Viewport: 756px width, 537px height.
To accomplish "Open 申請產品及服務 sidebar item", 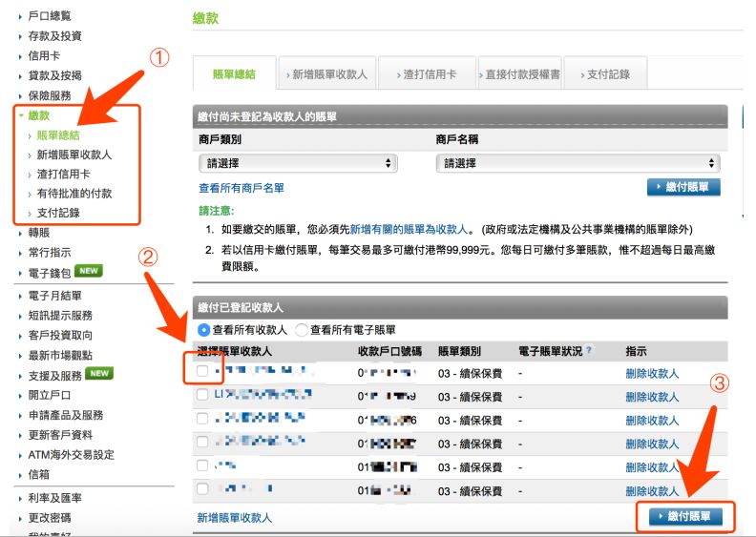I will [x=65, y=415].
